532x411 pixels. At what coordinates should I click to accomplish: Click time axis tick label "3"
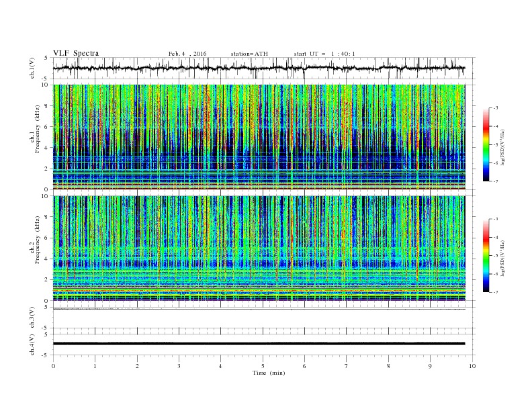[179, 366]
